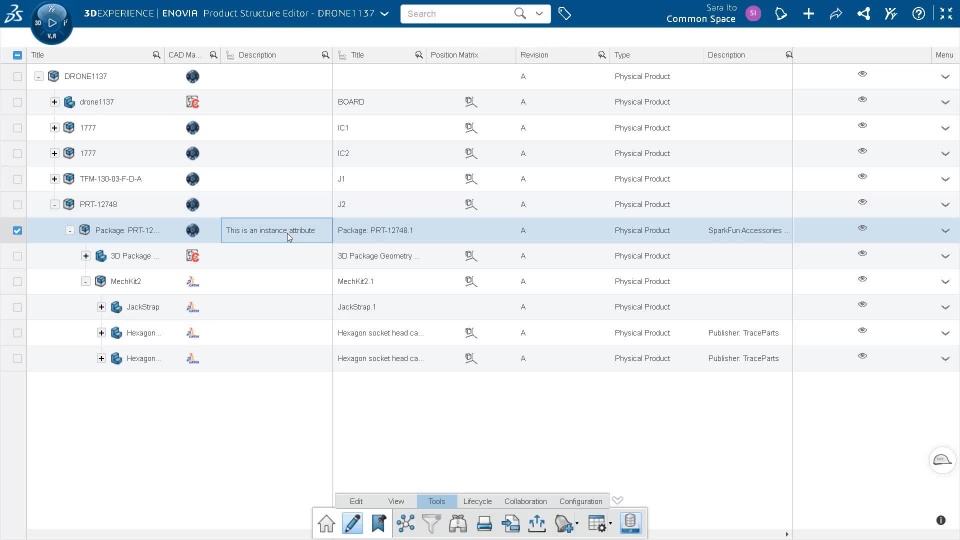Open the search options dropdown arrow
This screenshot has width=960, height=540.
click(x=539, y=13)
